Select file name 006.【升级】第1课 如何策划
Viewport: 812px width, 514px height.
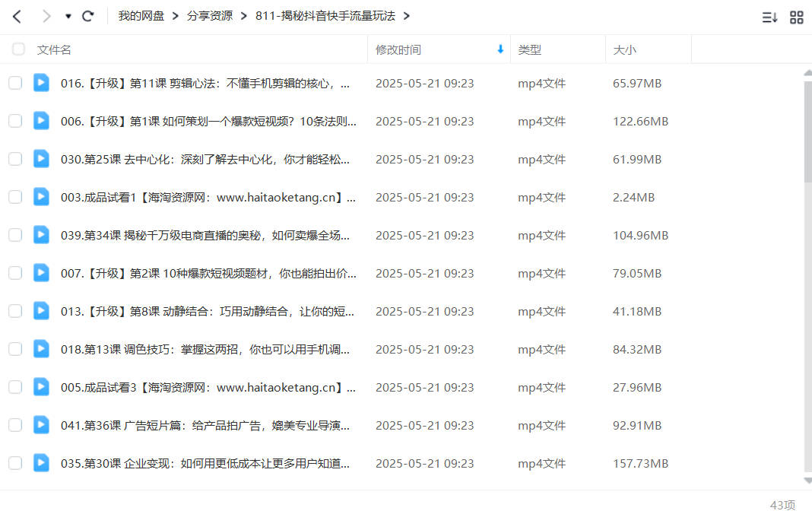point(208,121)
